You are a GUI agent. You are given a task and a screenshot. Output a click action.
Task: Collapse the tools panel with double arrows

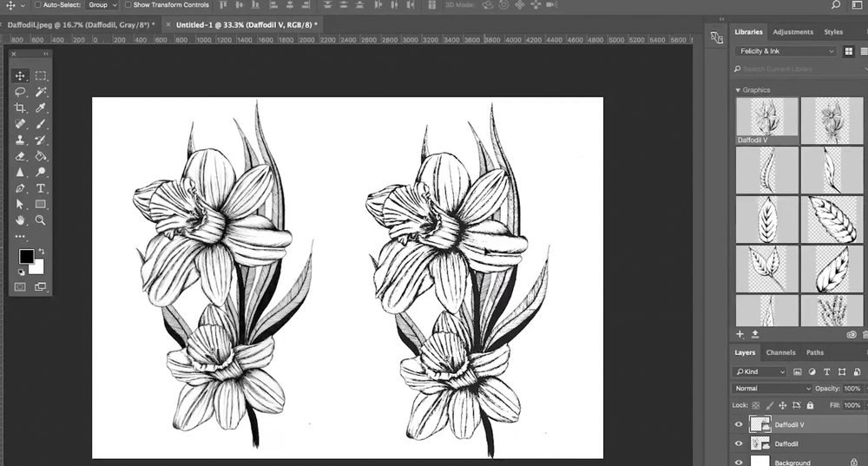click(x=45, y=54)
